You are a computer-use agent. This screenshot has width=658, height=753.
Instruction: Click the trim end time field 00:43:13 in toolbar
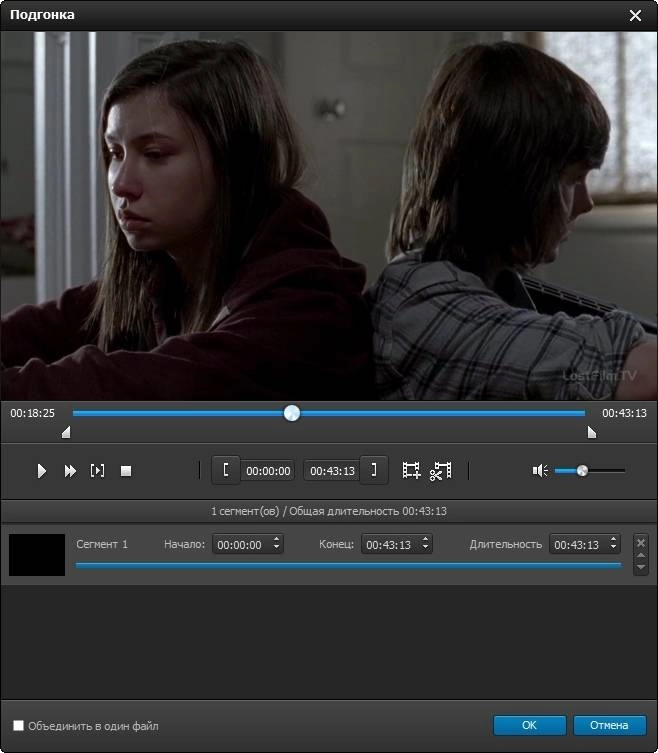click(x=332, y=471)
